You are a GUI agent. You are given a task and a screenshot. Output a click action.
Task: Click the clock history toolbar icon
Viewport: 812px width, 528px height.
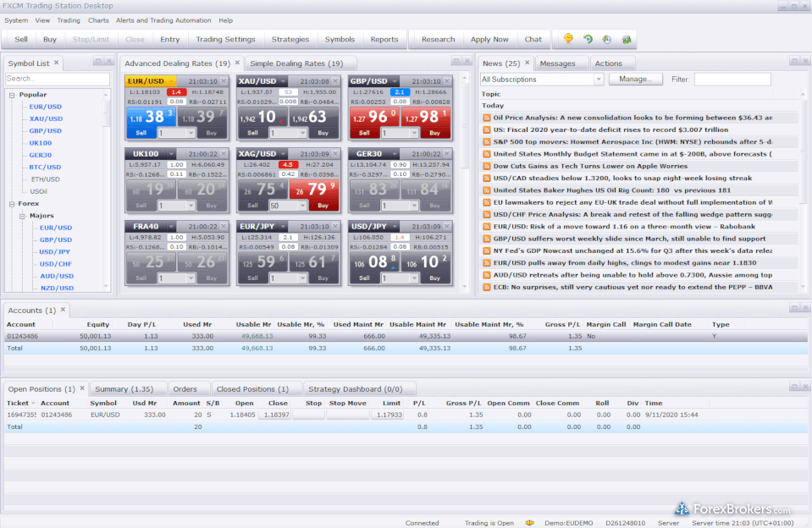pyautogui.click(x=607, y=39)
